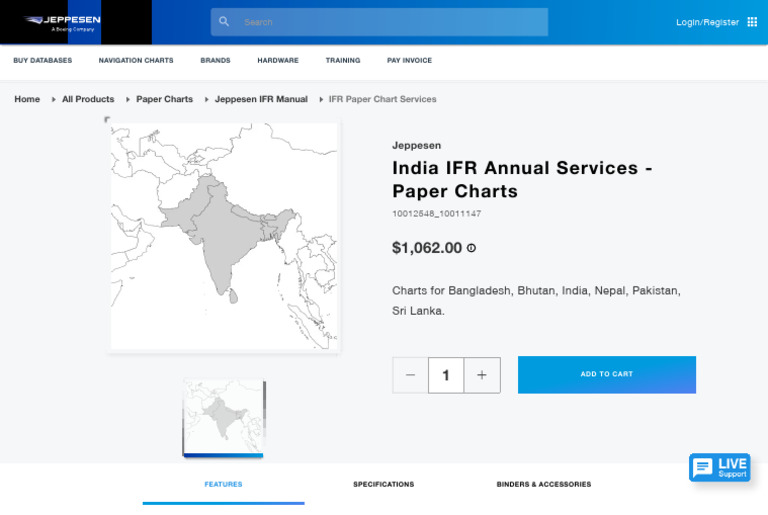Go to All Products breadcrumb

(88, 99)
